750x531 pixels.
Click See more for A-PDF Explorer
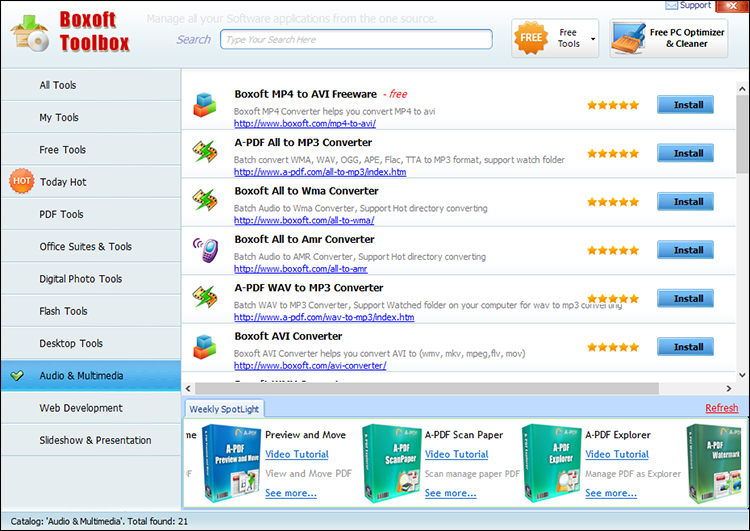[611, 493]
